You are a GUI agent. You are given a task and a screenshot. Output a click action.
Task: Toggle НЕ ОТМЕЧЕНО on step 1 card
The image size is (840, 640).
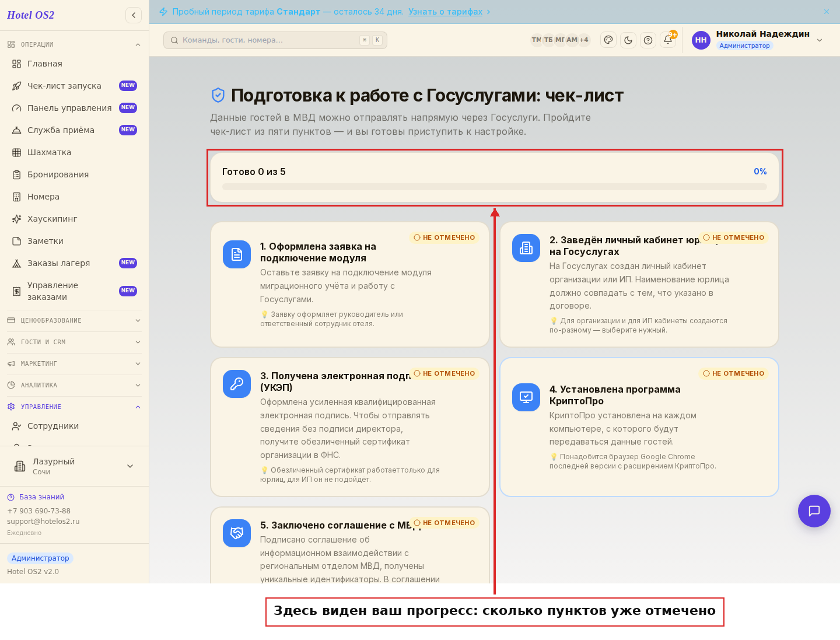click(444, 237)
